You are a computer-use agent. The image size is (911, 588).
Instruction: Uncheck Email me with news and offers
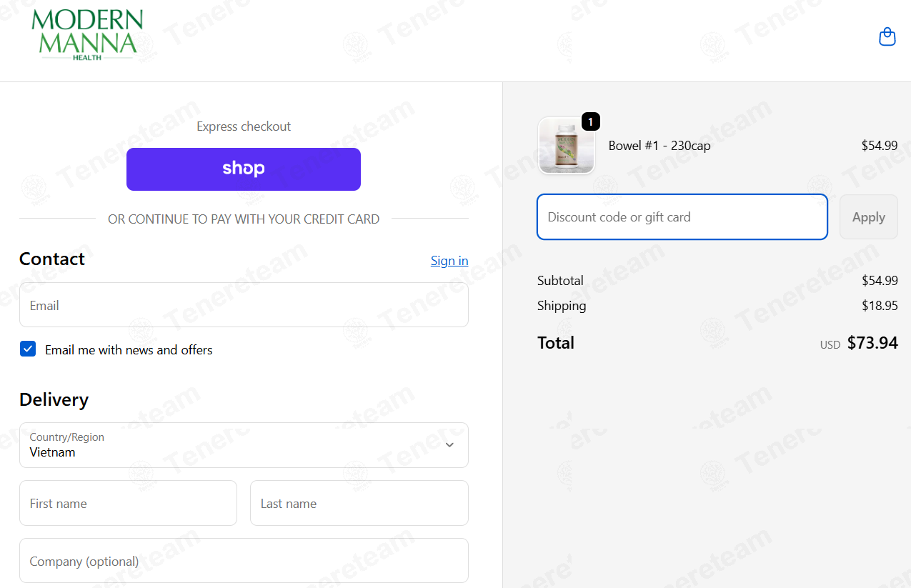pos(28,349)
